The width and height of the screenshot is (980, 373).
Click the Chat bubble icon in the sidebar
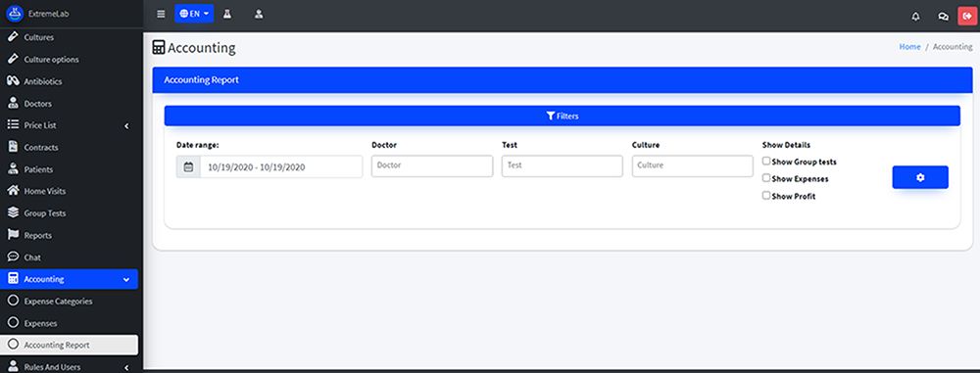click(x=13, y=256)
